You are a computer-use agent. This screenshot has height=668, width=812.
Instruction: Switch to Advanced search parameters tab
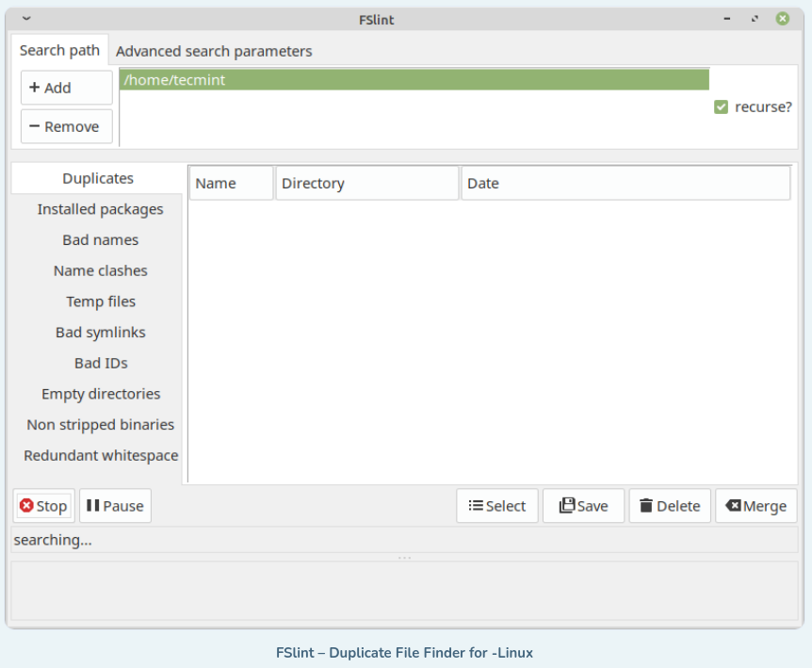[214, 51]
